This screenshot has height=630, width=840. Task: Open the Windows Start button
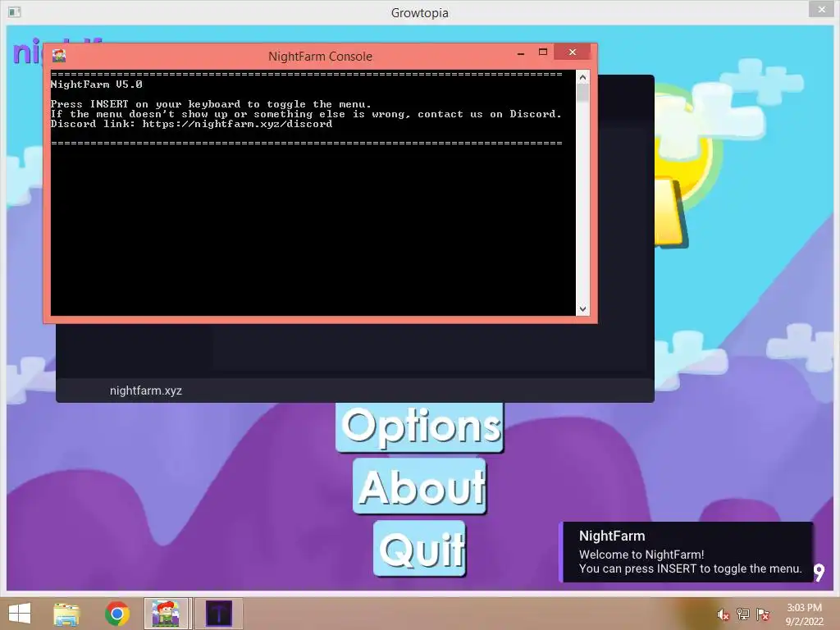pos(20,614)
